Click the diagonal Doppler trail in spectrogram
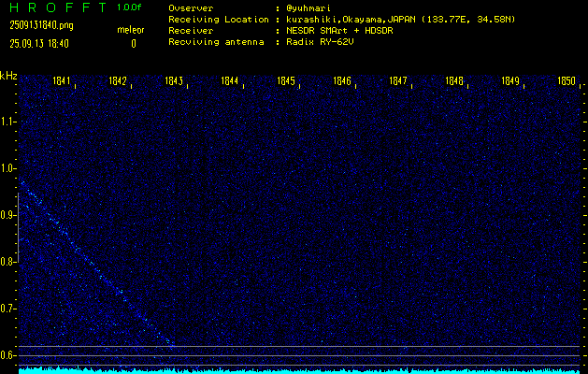588x374 pixels. click(95, 265)
